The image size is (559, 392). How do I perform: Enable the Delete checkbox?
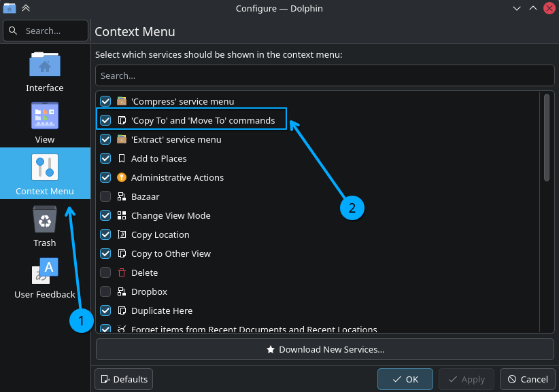(x=105, y=272)
